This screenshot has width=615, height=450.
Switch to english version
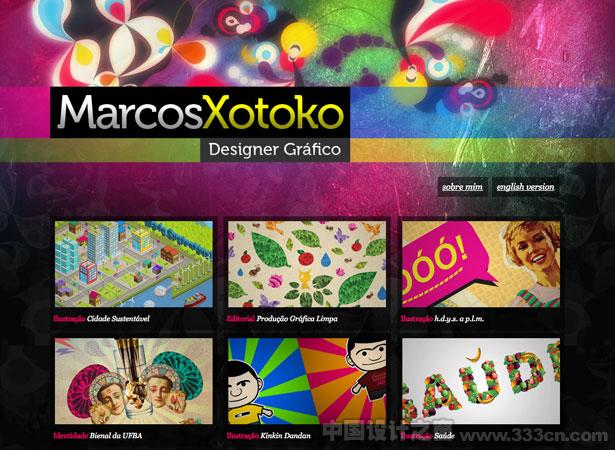pos(525,187)
